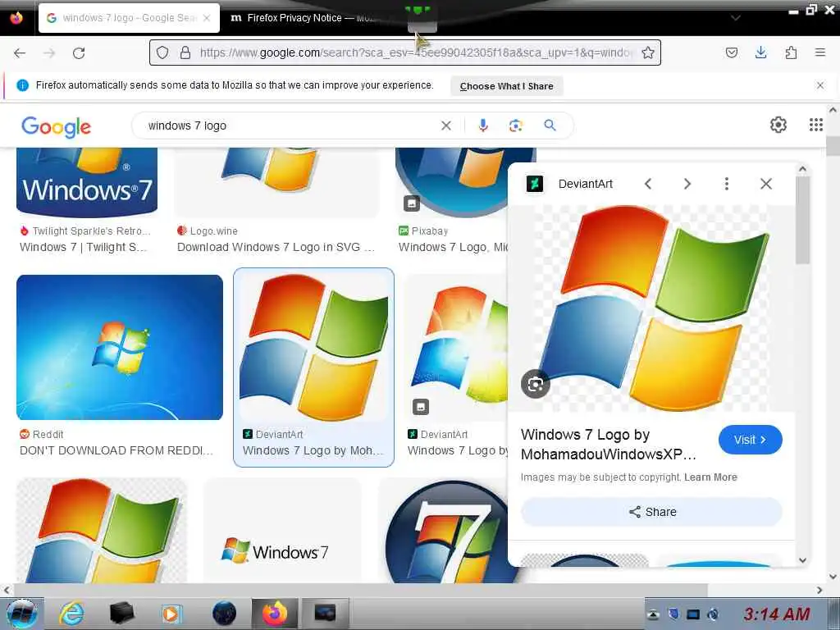Viewport: 840px width, 630px height.
Task: Open Google quick settings gear
Action: (778, 125)
